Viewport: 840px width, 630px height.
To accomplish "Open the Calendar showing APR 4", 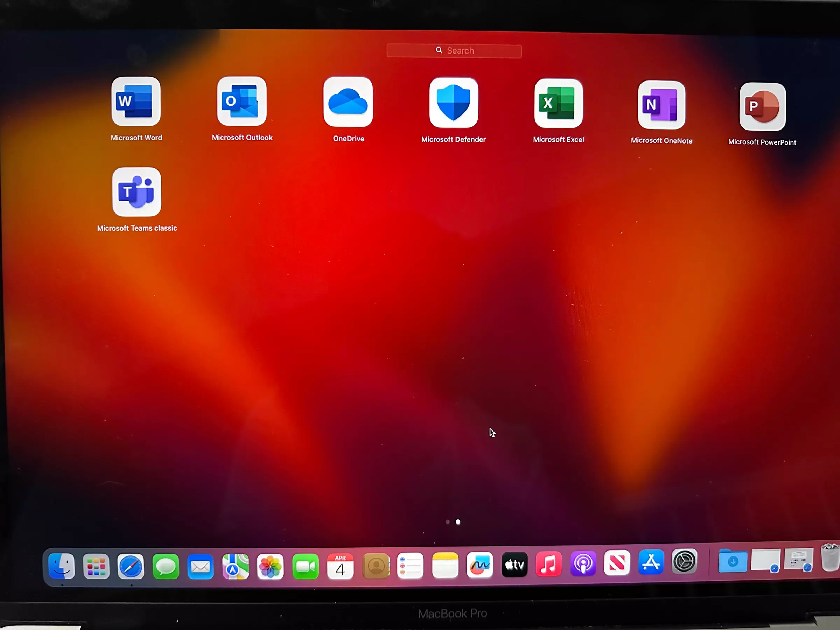I will [x=340, y=566].
